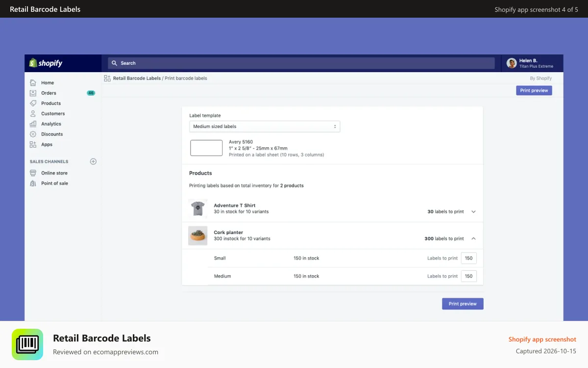This screenshot has width=588, height=368.
Task: Click the Apps grid icon in the sidebar
Action: [x=33, y=144]
